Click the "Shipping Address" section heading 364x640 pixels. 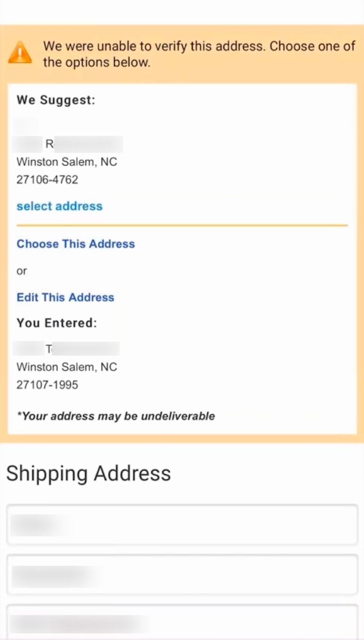click(88, 473)
